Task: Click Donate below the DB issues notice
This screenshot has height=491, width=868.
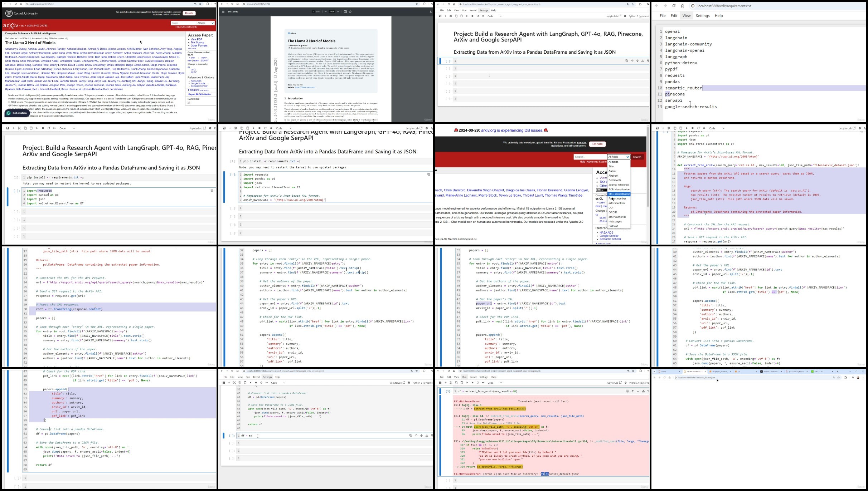Action: 597,144
